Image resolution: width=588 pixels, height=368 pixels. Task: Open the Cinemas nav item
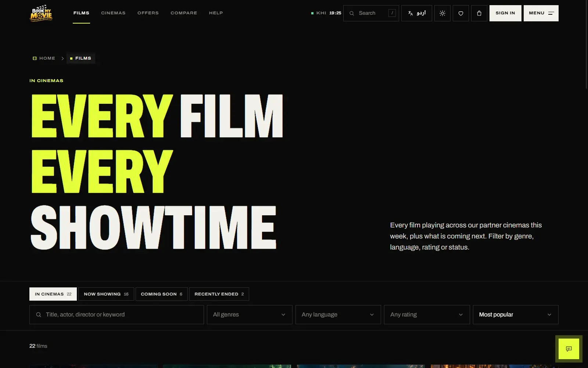click(x=113, y=13)
